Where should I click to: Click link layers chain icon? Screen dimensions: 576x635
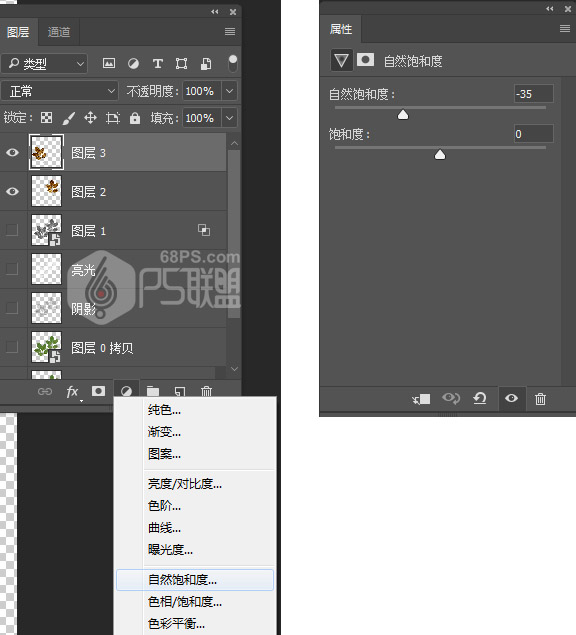click(45, 391)
